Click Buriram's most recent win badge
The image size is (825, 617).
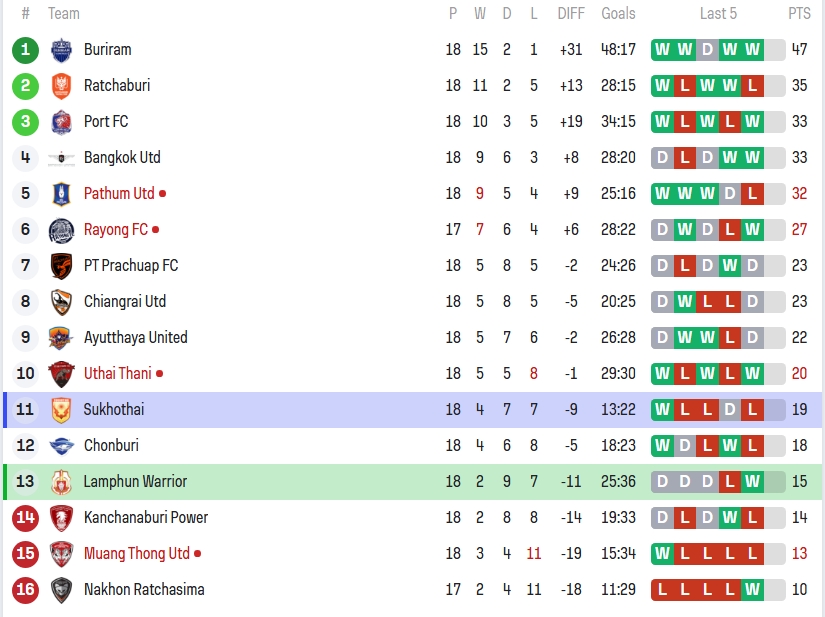tap(752, 50)
